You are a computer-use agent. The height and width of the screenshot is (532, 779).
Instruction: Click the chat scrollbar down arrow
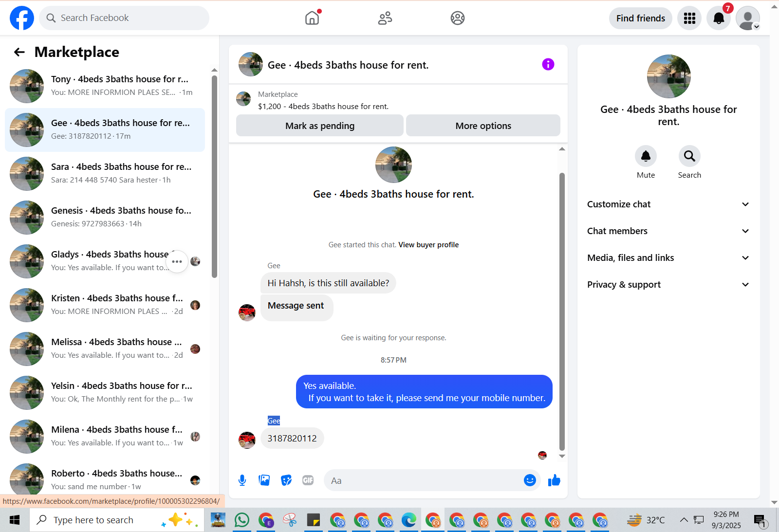point(562,456)
